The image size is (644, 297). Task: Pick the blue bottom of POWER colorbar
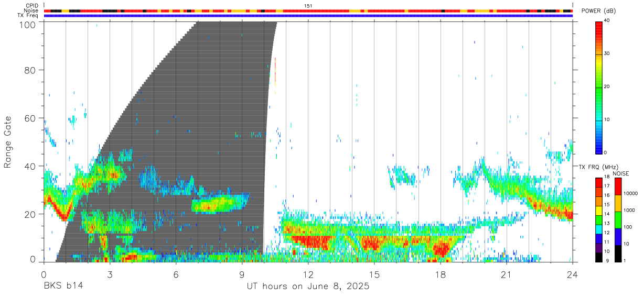[598, 148]
